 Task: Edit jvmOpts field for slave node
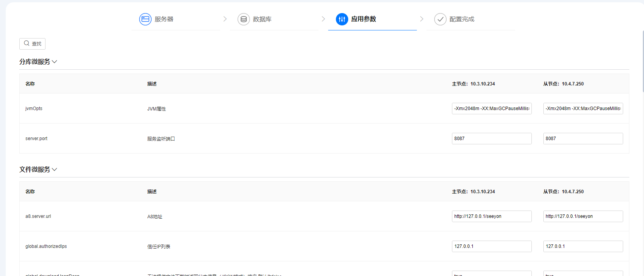583,109
